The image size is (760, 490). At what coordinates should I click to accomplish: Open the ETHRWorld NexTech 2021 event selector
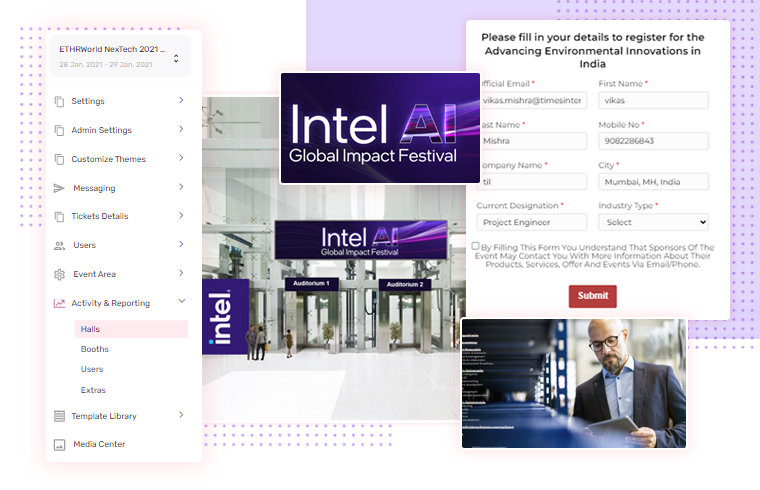pyautogui.click(x=176, y=58)
